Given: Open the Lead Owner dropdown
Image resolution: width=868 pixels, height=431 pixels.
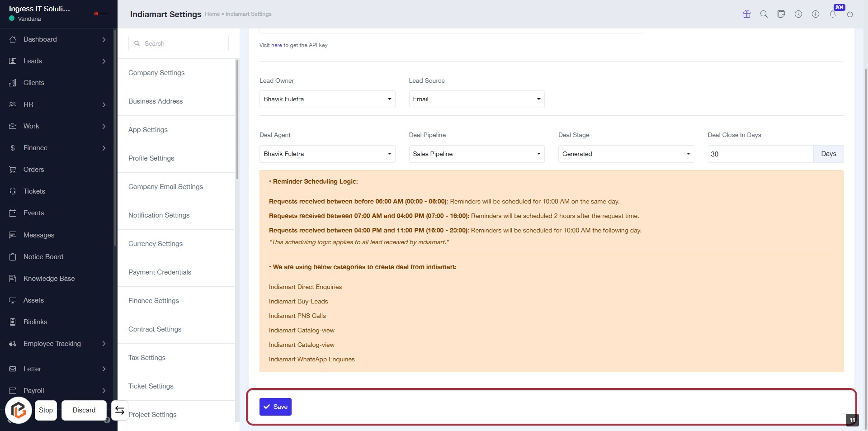Looking at the screenshot, I should (x=327, y=99).
